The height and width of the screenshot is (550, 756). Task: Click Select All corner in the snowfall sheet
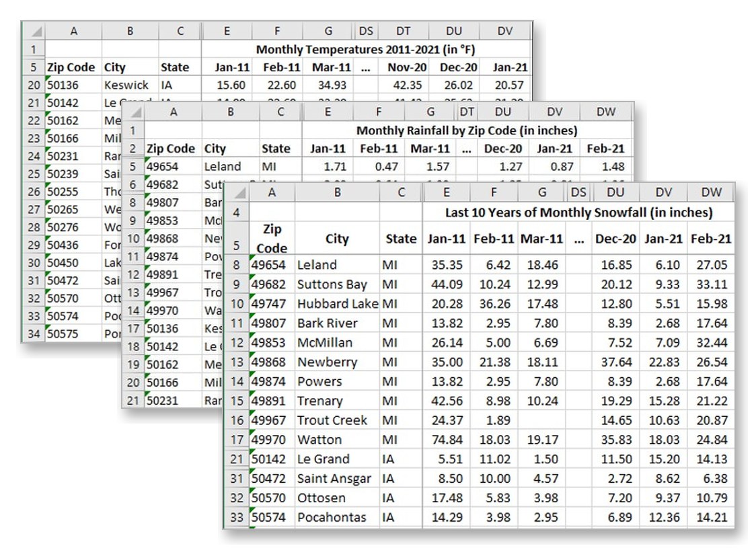tap(236, 193)
